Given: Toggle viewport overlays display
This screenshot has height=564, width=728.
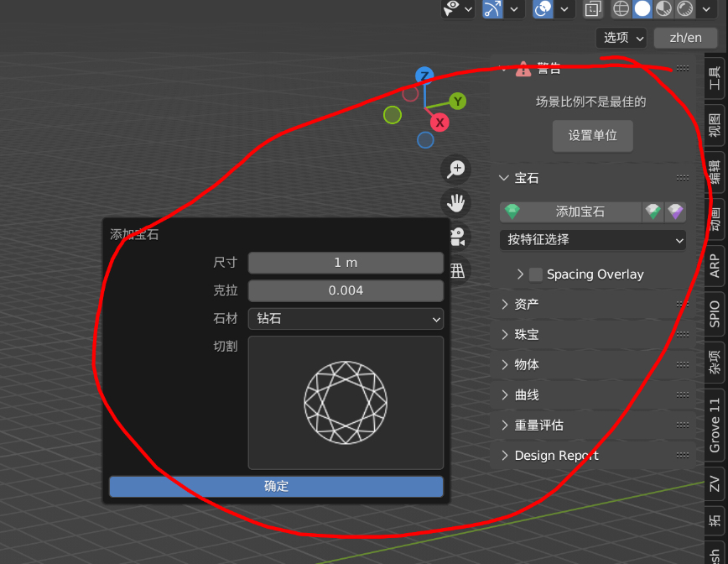Looking at the screenshot, I should click(x=543, y=8).
